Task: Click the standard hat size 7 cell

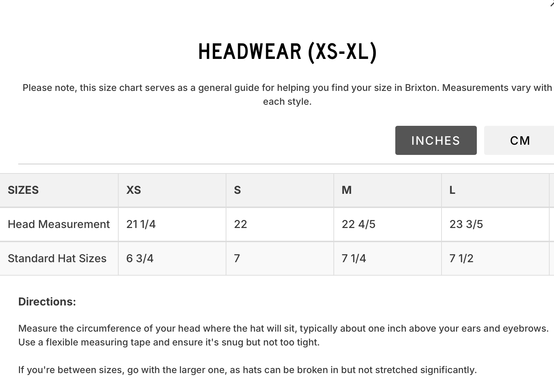Action: 280,259
